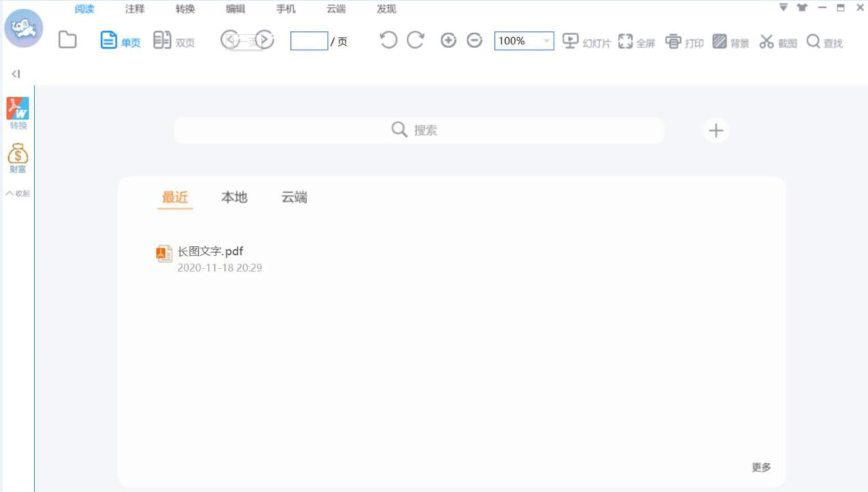Click the 搜索 search field
The height and width of the screenshot is (492, 868).
point(419,130)
